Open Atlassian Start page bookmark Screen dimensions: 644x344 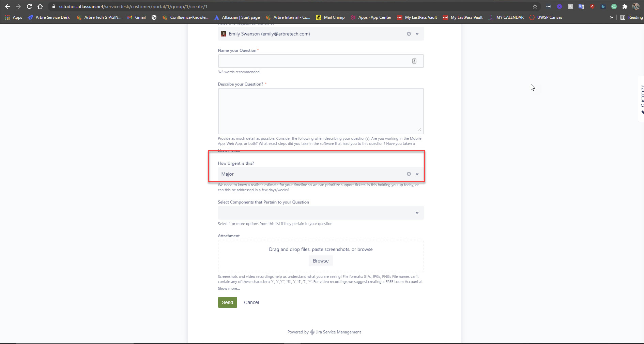(237, 17)
